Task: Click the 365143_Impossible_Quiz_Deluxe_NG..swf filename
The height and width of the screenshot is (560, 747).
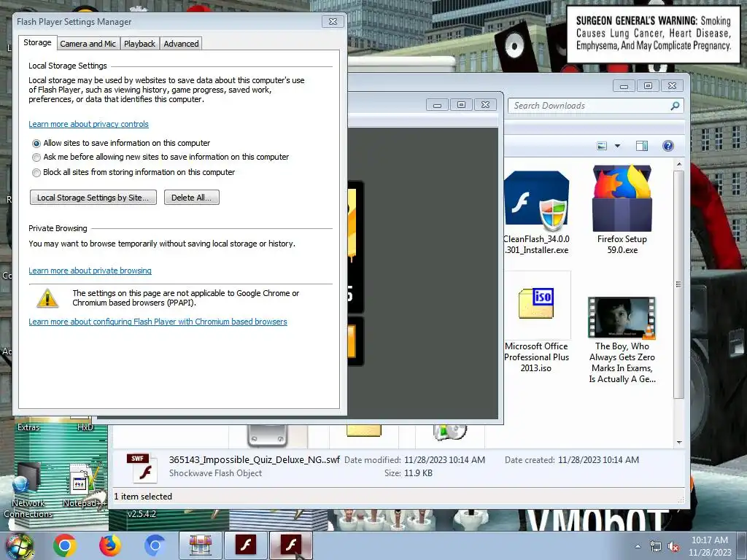Action: click(x=255, y=460)
